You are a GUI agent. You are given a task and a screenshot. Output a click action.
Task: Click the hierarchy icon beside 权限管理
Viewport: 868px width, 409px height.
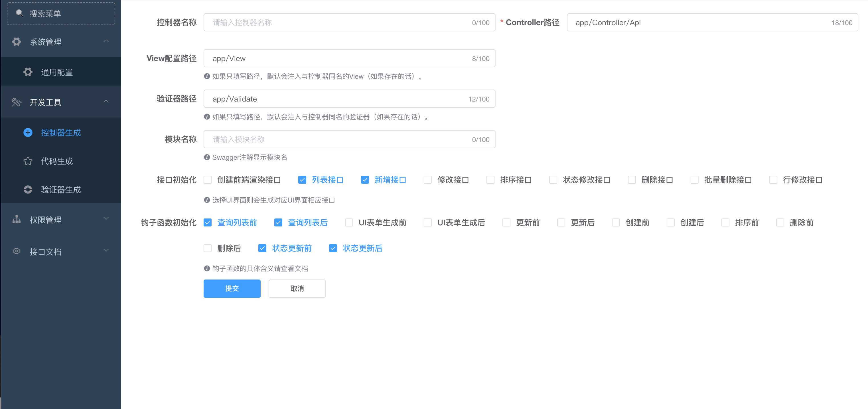pos(17,220)
